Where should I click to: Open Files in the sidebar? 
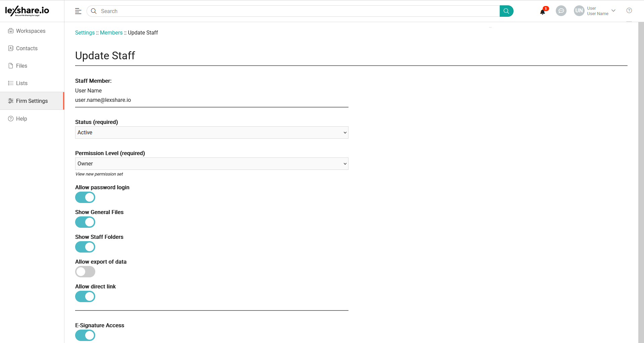point(21,66)
